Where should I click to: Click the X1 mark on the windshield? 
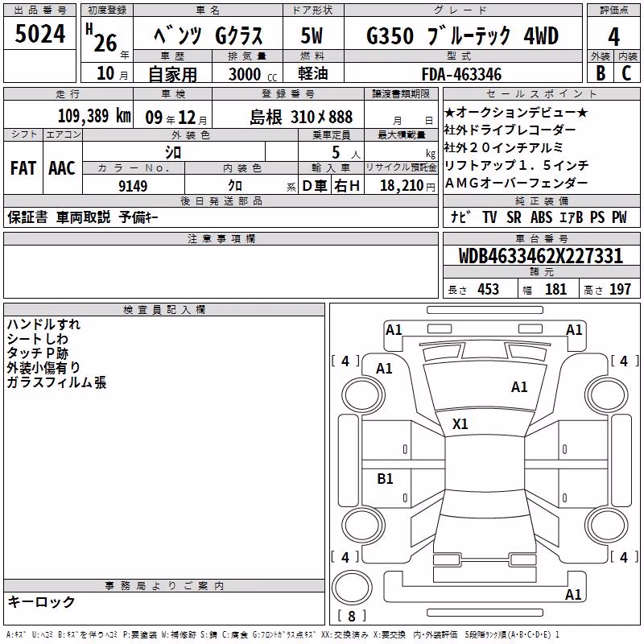pos(460,424)
